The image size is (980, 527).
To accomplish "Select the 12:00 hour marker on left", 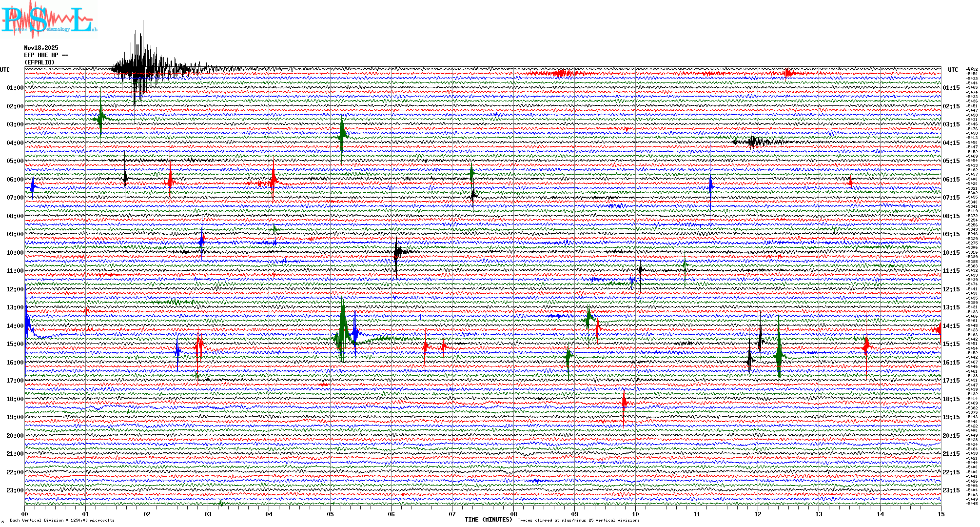I will pyautogui.click(x=15, y=289).
